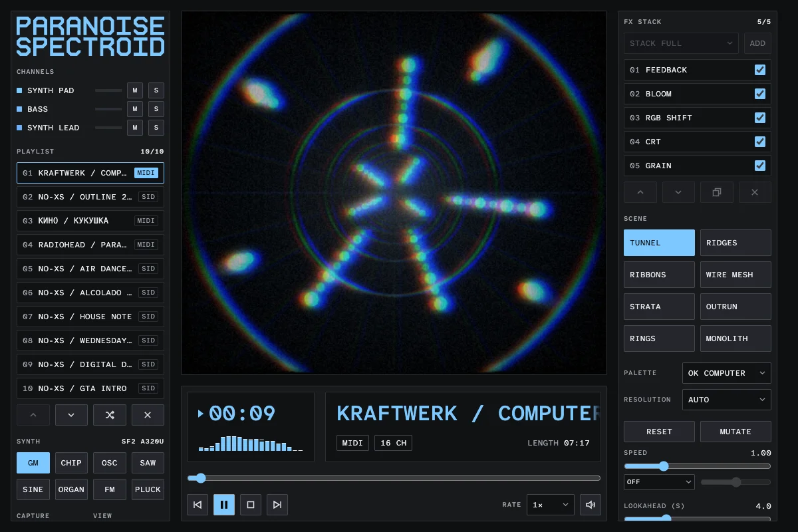Screen dimensions: 798x532
Task: Move playlist item down
Action: 71,415
